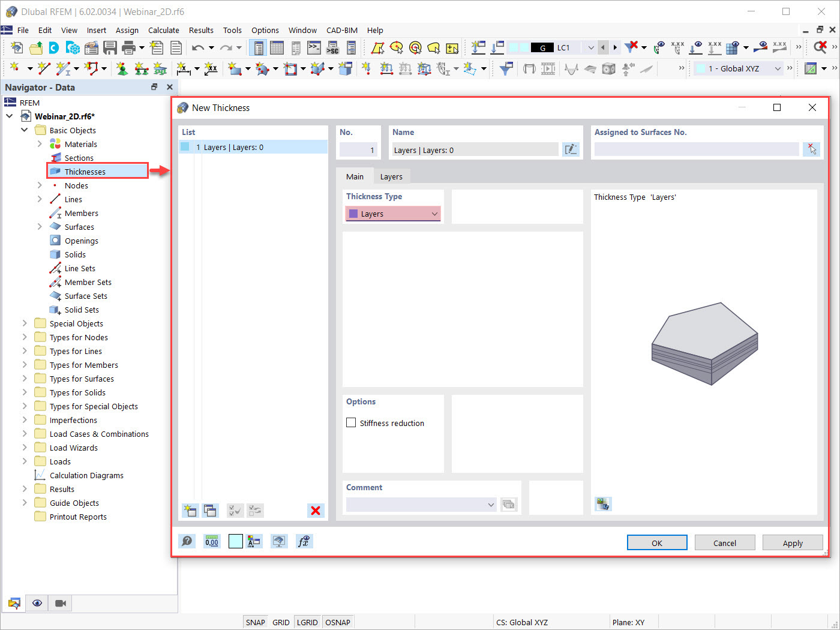Viewport: 840px width, 630px height.
Task: Open the Results menu
Action: [201, 30]
